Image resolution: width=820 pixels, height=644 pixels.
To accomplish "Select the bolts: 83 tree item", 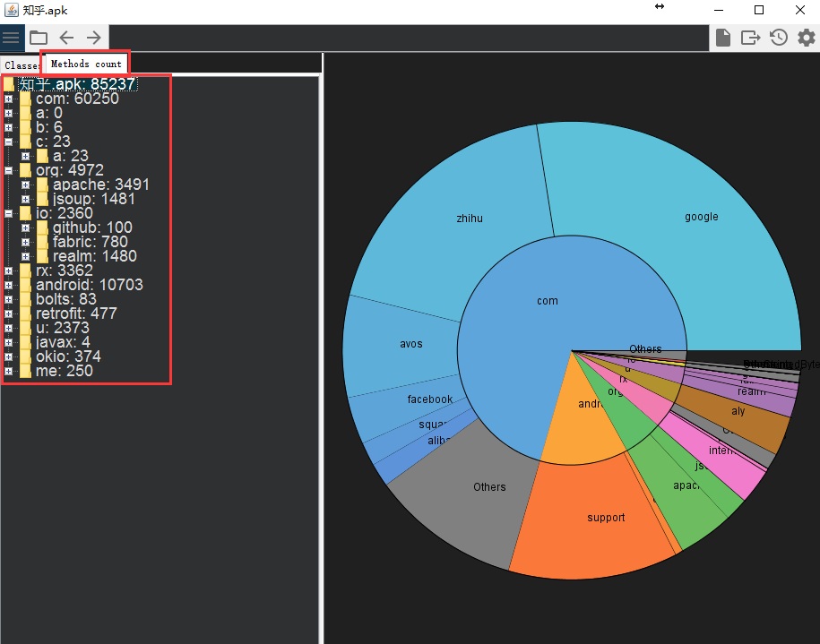I will [x=66, y=299].
